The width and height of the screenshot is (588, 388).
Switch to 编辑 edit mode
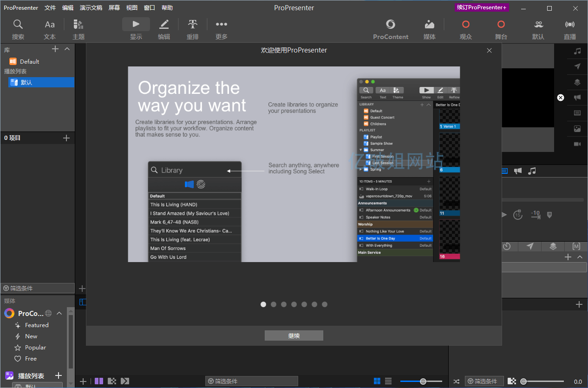tap(164, 30)
